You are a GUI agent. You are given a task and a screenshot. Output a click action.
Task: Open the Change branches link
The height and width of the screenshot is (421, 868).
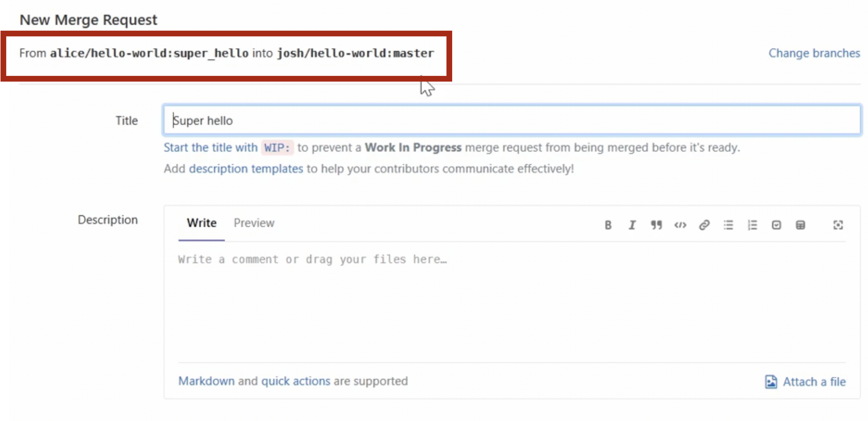click(814, 53)
